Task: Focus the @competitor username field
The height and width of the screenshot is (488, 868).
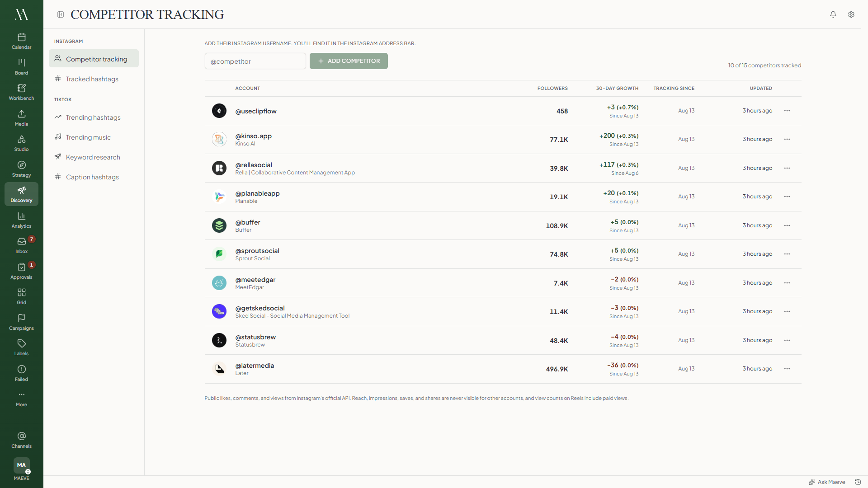Action: click(255, 61)
